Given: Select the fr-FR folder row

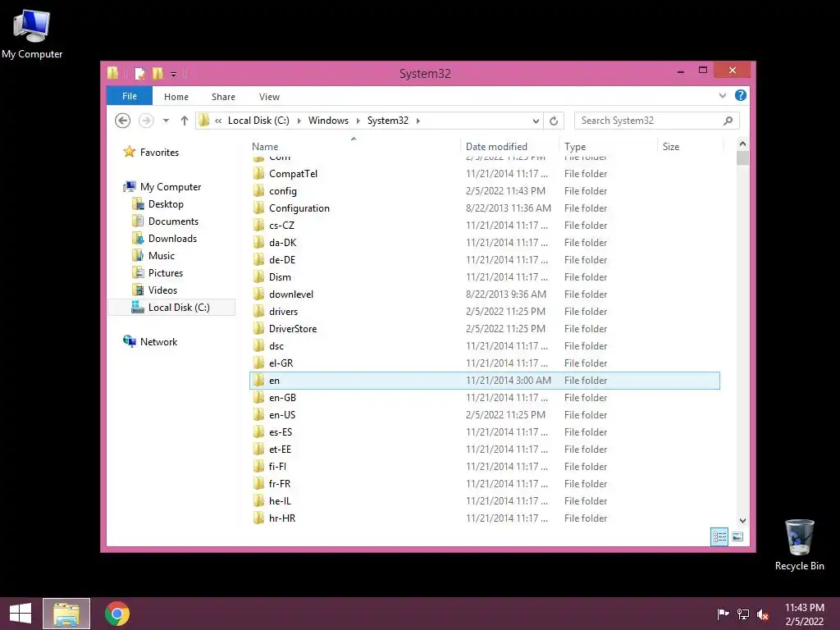Looking at the screenshot, I should [x=485, y=484].
